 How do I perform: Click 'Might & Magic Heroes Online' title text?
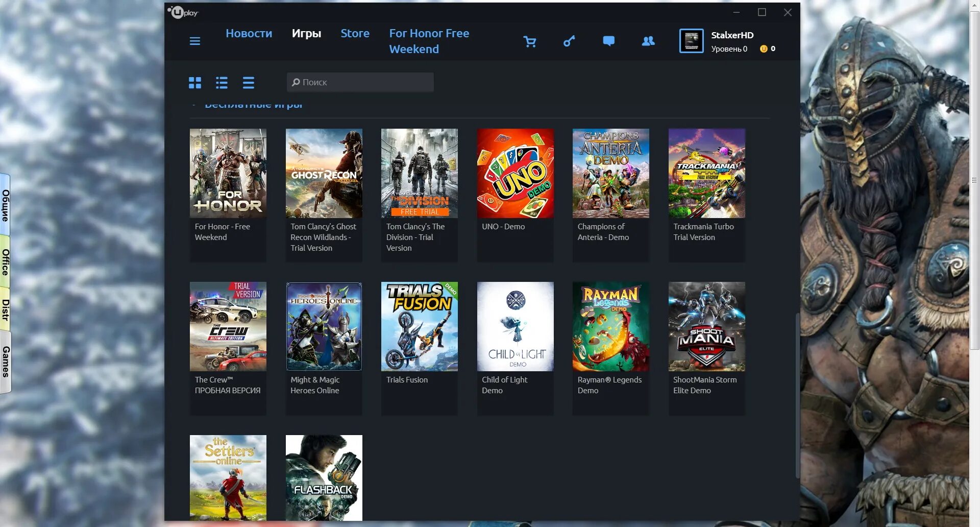[315, 385]
